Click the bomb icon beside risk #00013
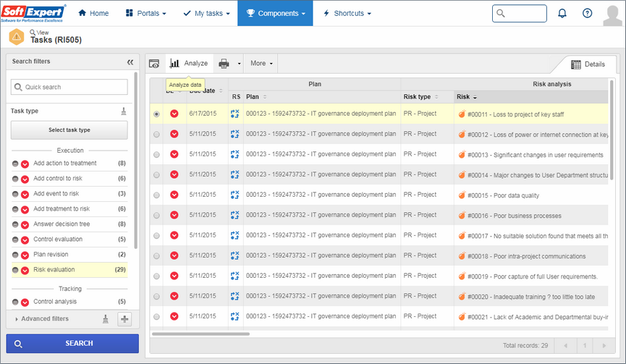Screen dimensions: 626x364 [x=462, y=154]
